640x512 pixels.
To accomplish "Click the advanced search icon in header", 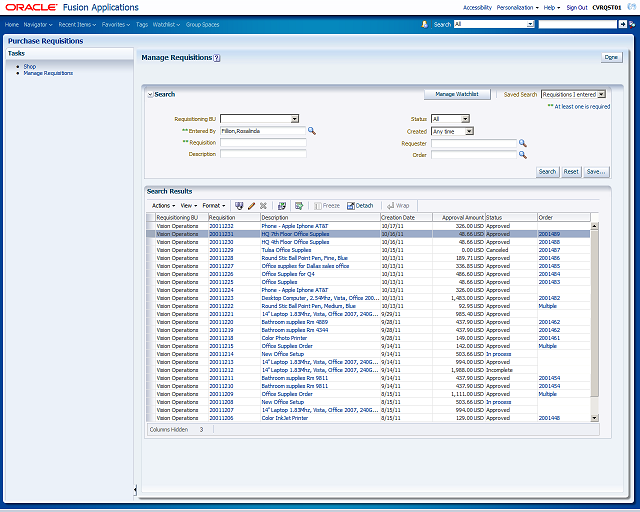I will 632,24.
